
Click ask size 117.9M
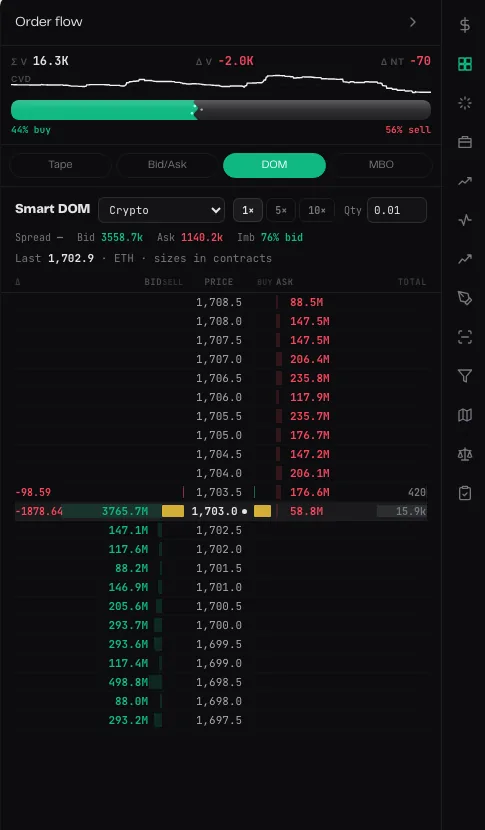(310, 398)
